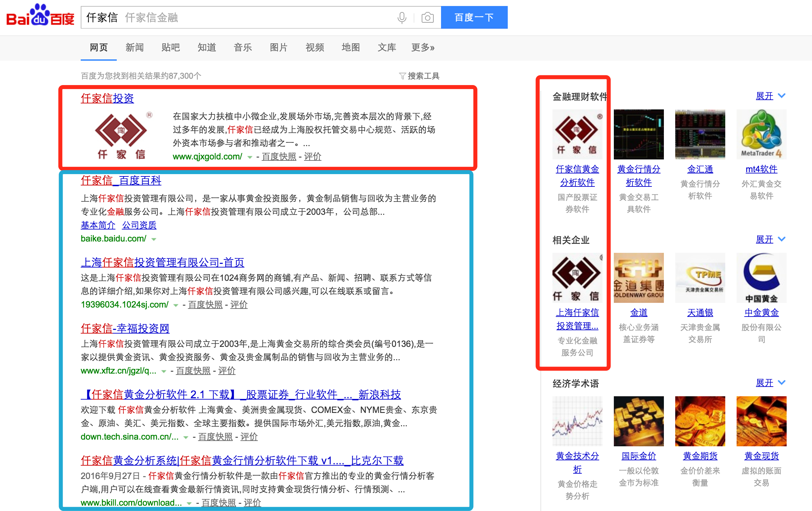Open 仟家信黄金分析系统 比克尔下载 result
The height and width of the screenshot is (511, 812).
[x=242, y=460]
